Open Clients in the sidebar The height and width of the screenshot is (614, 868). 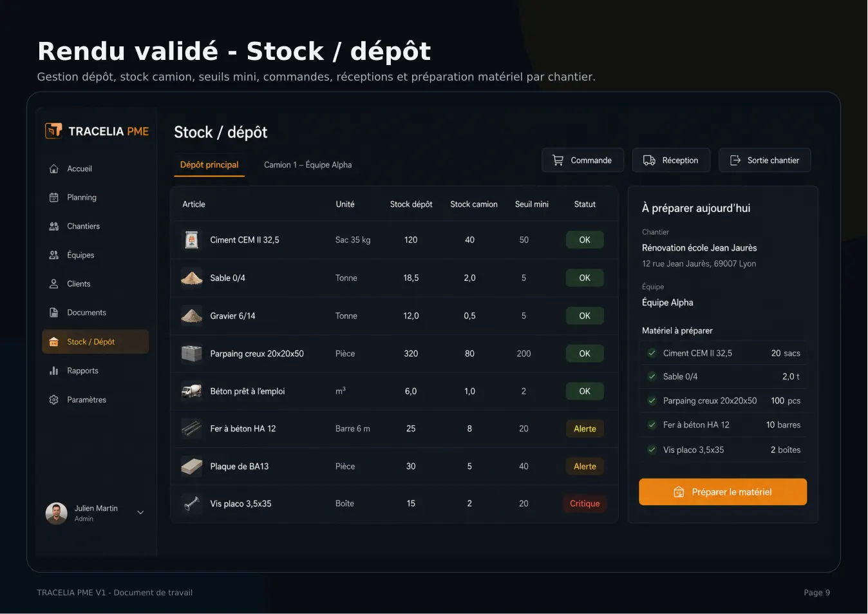click(x=95, y=284)
